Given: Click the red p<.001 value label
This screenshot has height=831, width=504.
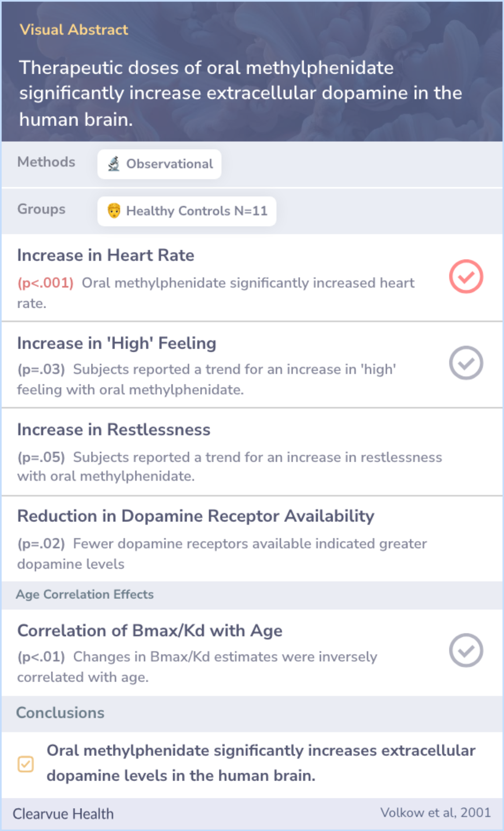Looking at the screenshot, I should (46, 283).
